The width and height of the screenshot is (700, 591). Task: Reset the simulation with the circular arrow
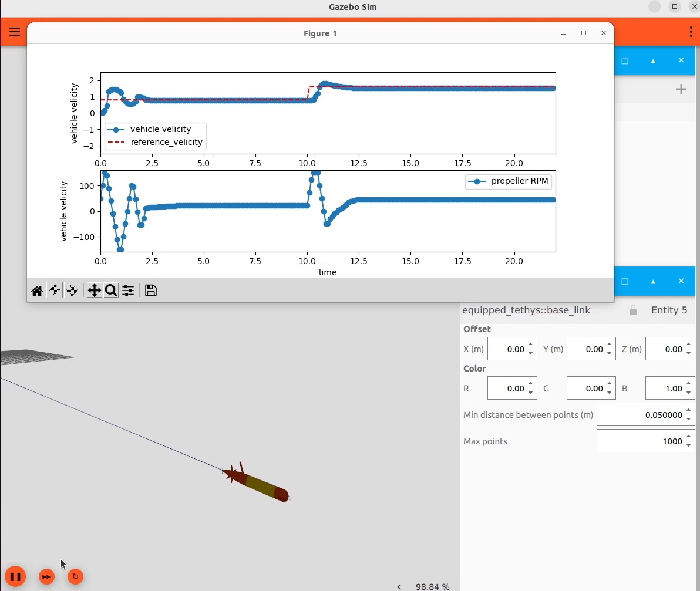pos(75,577)
